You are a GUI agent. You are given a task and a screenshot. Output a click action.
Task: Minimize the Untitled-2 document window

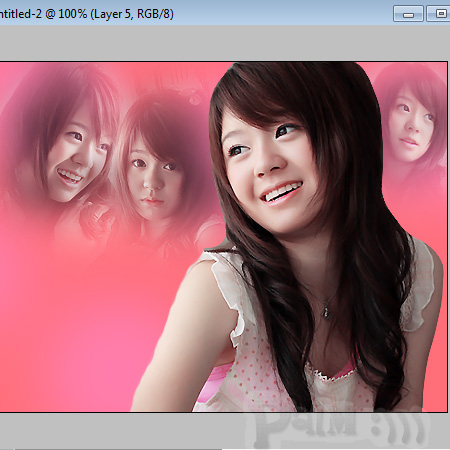point(408,14)
